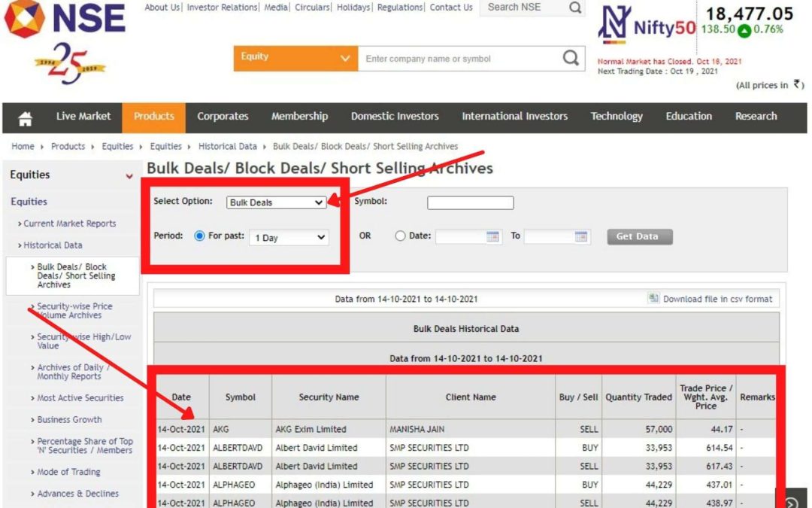The height and width of the screenshot is (508, 812).
Task: Open the From date calendar icon
Action: point(492,236)
